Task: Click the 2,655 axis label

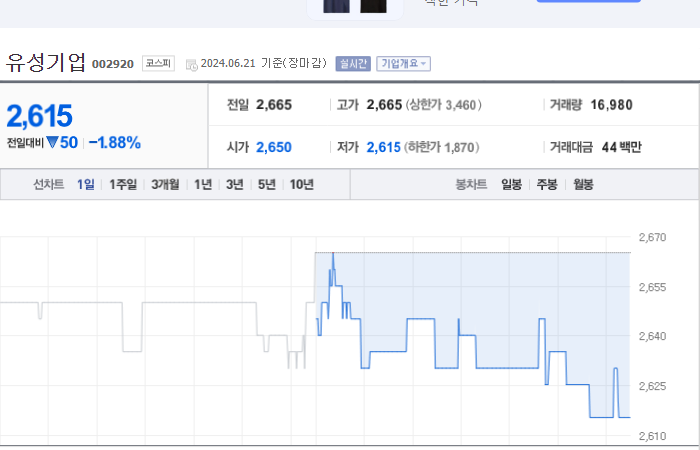Action: tap(652, 287)
